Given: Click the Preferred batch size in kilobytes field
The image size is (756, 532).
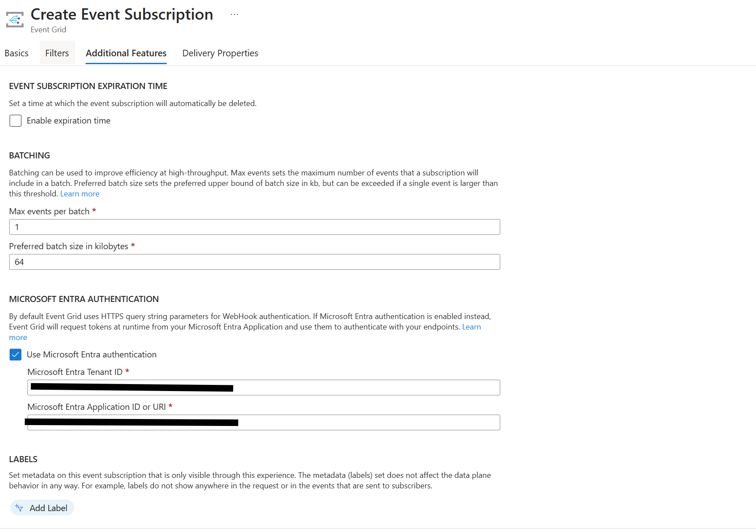Looking at the screenshot, I should click(254, 262).
